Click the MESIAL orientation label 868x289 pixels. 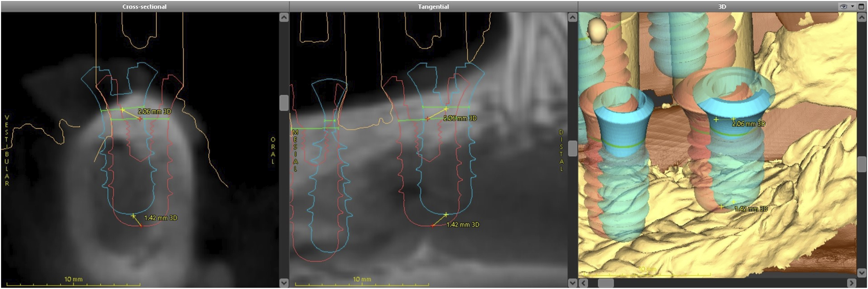pos(295,150)
